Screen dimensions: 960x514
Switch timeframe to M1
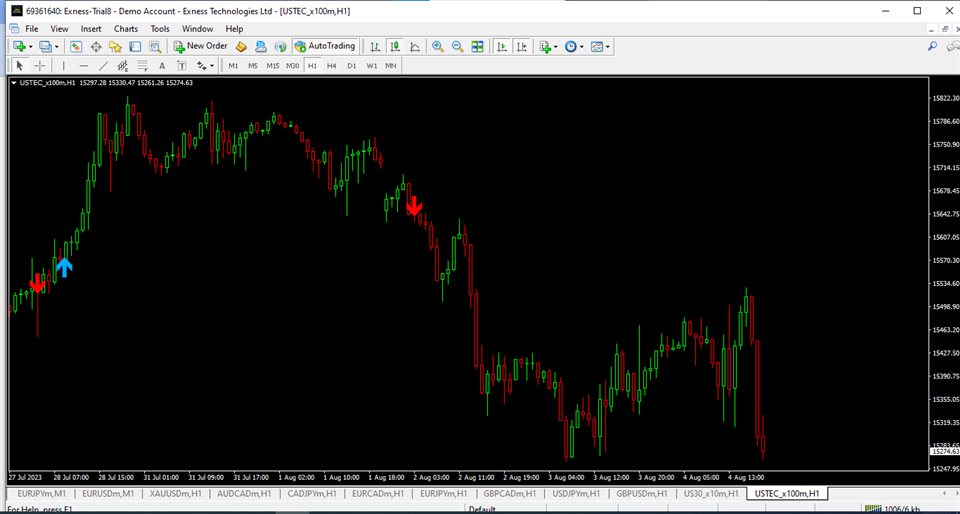[x=233, y=65]
